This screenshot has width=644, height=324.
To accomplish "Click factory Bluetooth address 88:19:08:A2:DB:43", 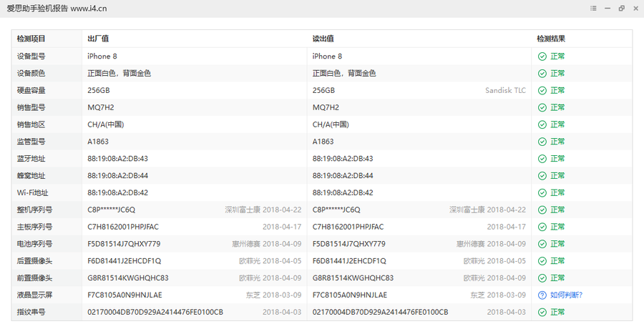I will point(118,159).
